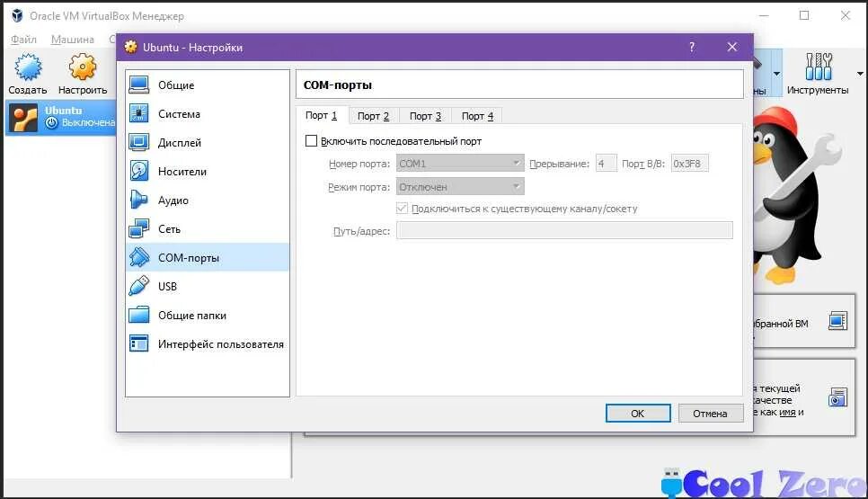This screenshot has width=868, height=499.
Task: Select the Система chip icon
Action: (x=139, y=113)
